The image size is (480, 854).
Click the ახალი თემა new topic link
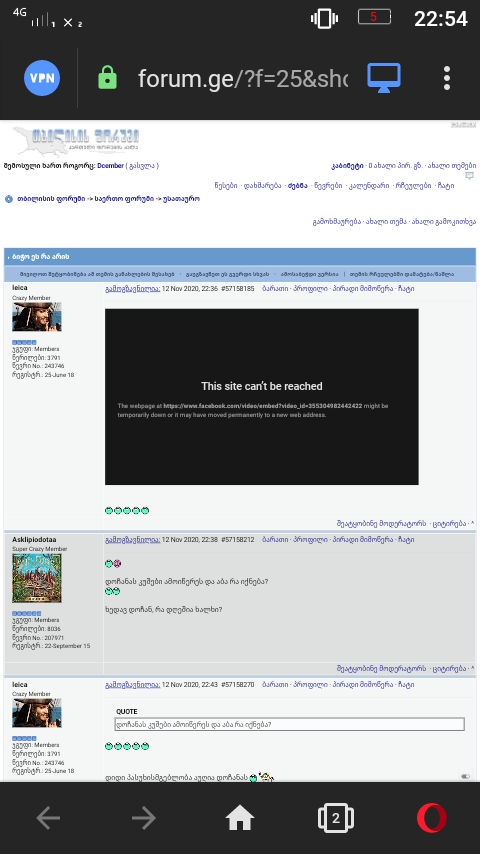pos(386,222)
